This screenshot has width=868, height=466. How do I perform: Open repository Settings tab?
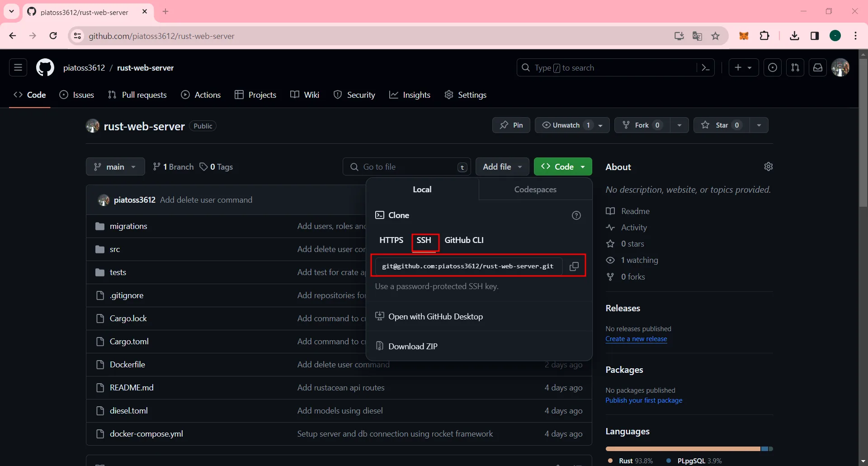466,95
